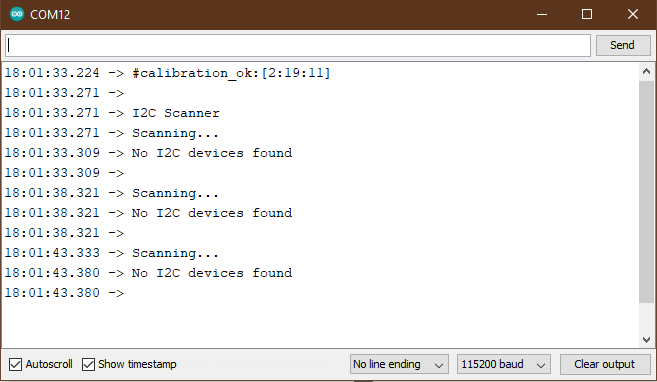
Task: Click the Arduino logo icon in title bar
Action: [x=17, y=14]
